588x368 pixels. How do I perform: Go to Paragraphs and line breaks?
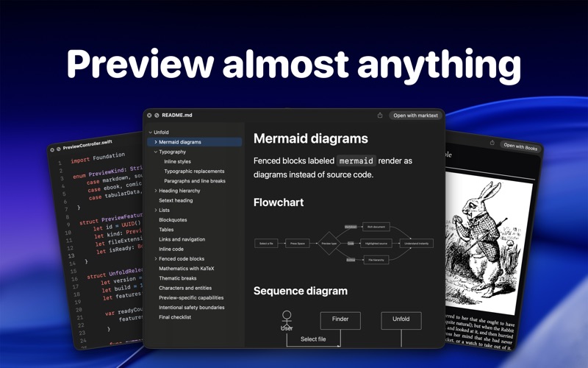click(x=195, y=181)
